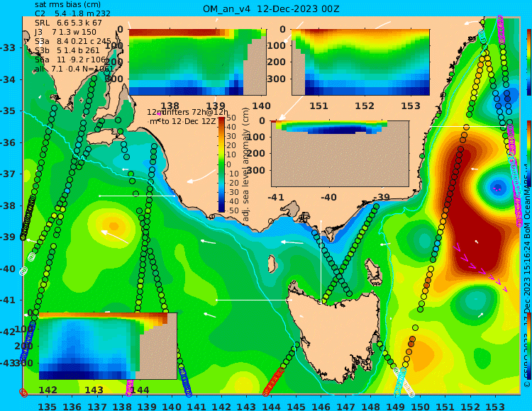Screen dimensions: 532x411
Task: Click the white vertical section line at 146E
Action: tap(321, 261)
